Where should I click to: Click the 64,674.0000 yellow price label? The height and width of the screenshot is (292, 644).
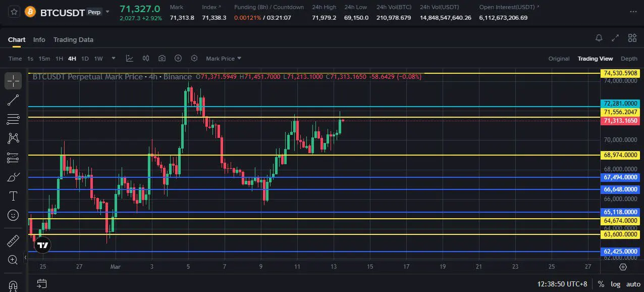[x=620, y=221]
